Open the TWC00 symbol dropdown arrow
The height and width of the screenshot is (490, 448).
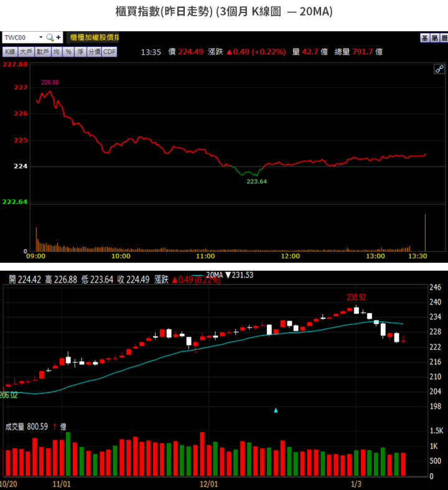(40, 37)
